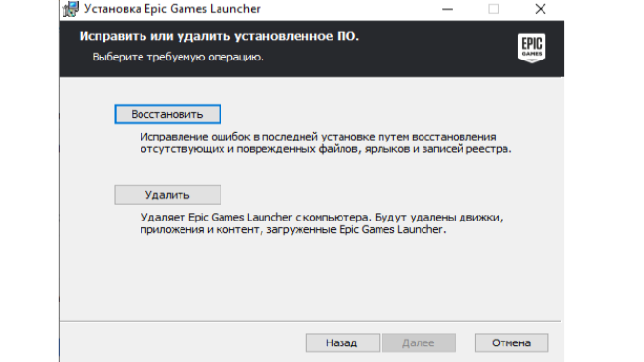This screenshot has height=362, width=644.
Task: Click the heading Исправить или удалить установленное ПО
Action: tap(220, 36)
